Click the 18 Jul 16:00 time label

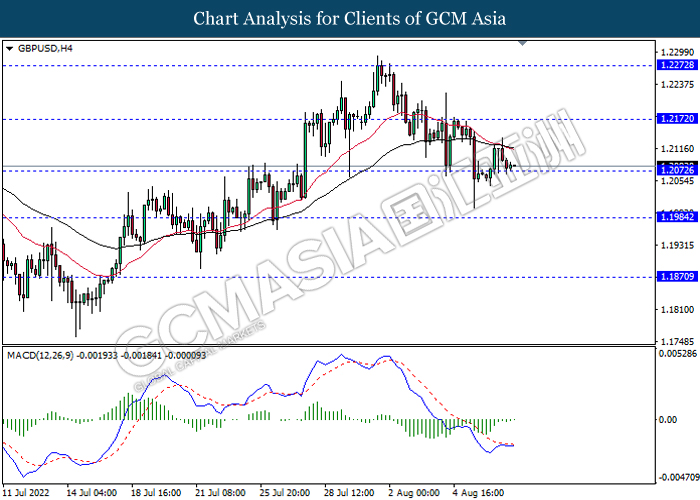pos(156,493)
